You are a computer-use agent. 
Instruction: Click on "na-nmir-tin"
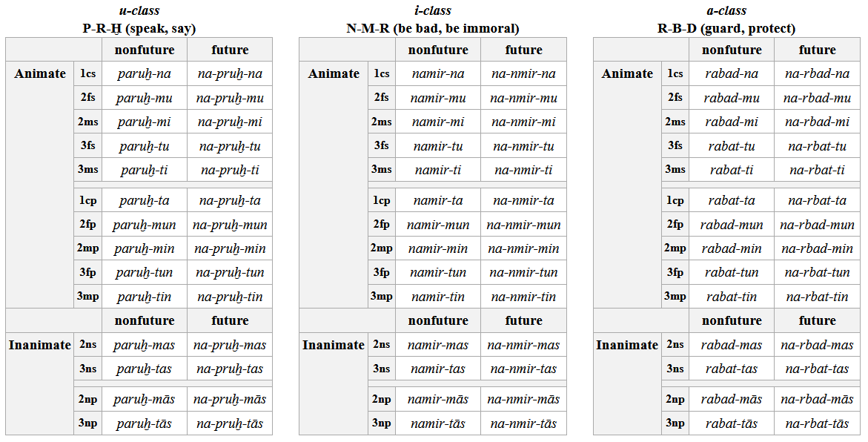[523, 297]
